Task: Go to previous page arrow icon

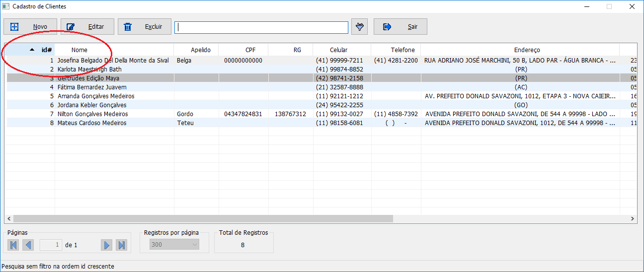Action: pyautogui.click(x=28, y=245)
